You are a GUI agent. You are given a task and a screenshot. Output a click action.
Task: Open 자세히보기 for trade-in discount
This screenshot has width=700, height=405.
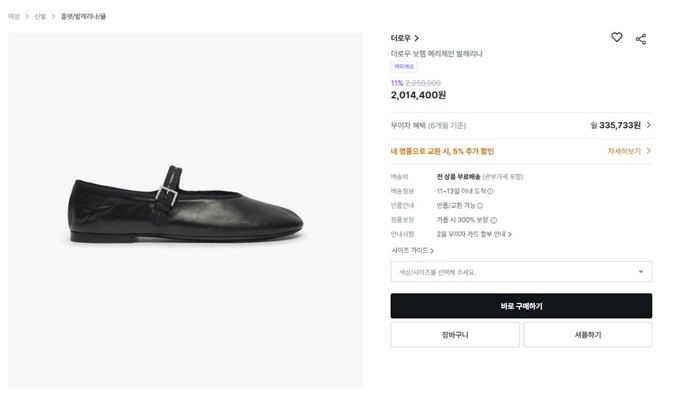point(629,151)
